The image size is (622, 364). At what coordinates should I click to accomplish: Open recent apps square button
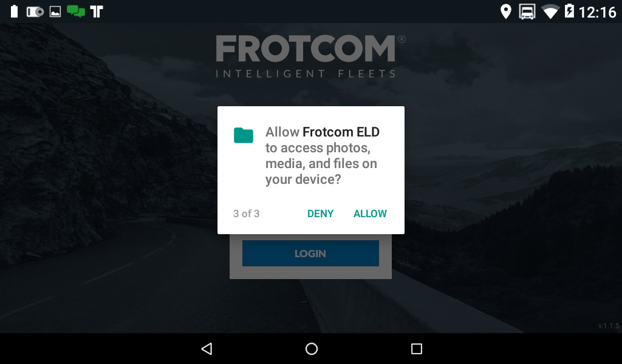[417, 349]
